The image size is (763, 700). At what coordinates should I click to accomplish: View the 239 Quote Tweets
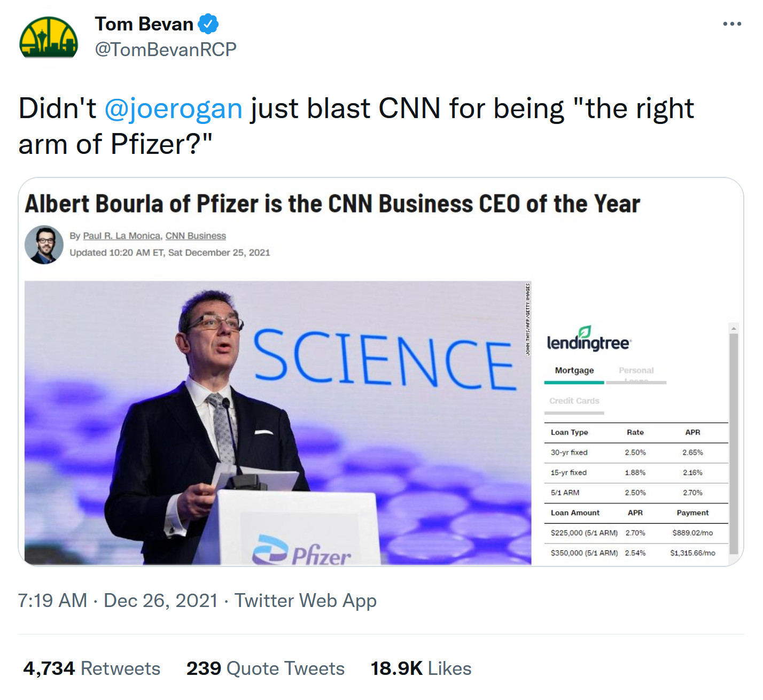click(265, 668)
